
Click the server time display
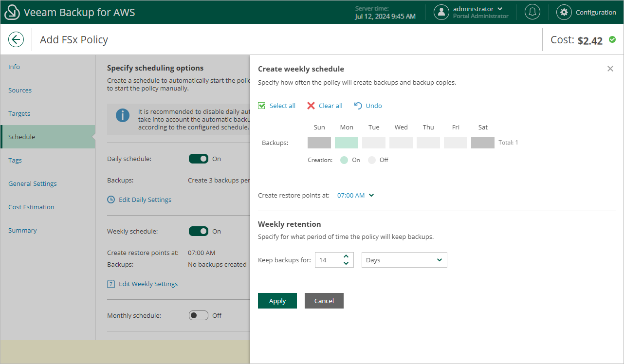(x=385, y=13)
